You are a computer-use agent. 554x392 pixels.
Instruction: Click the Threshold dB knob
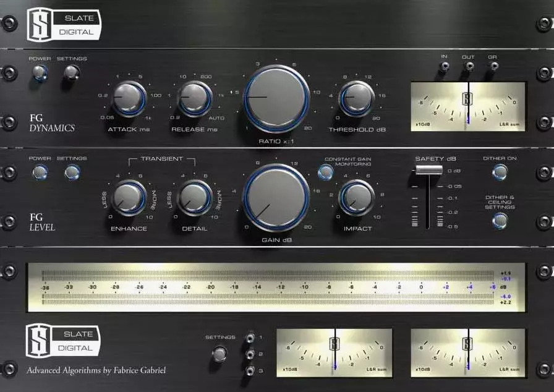click(357, 98)
